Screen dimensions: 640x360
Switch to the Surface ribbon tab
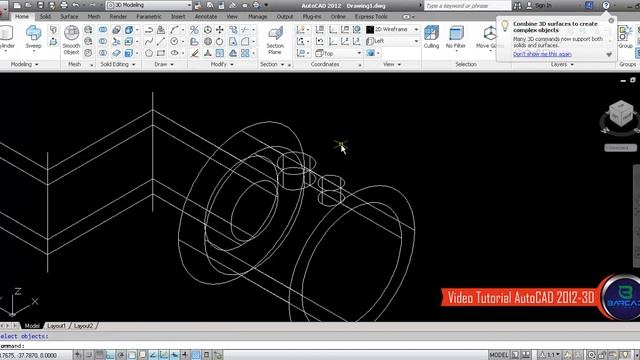click(x=69, y=17)
